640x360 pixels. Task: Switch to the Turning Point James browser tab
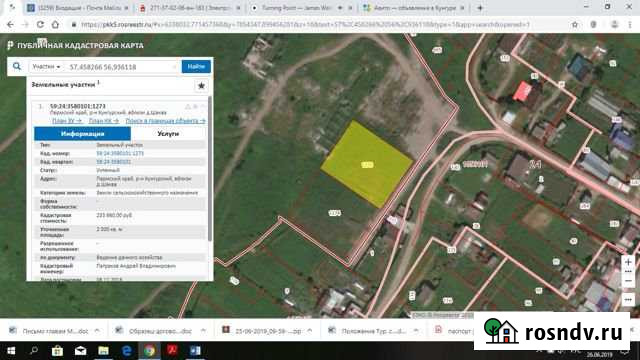click(x=302, y=8)
